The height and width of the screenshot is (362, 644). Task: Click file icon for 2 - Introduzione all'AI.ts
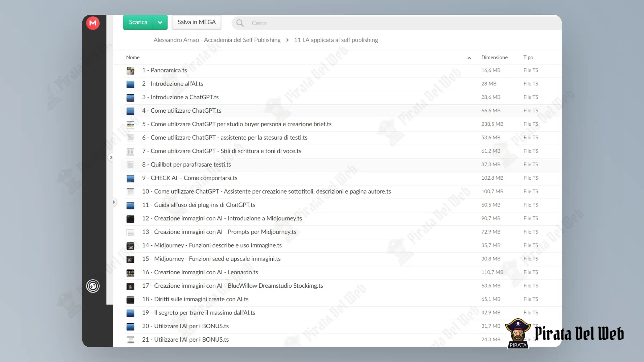pyautogui.click(x=130, y=84)
